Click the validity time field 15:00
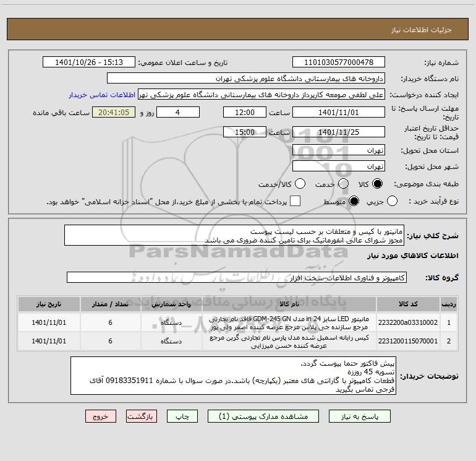This screenshot has width=476, height=461. point(245,132)
